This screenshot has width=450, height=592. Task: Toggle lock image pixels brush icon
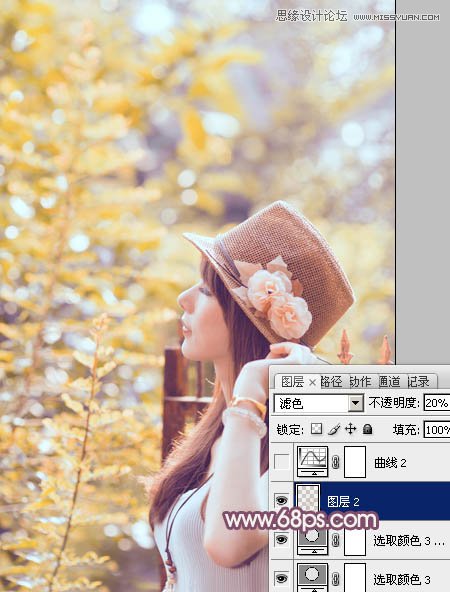pyautogui.click(x=334, y=429)
